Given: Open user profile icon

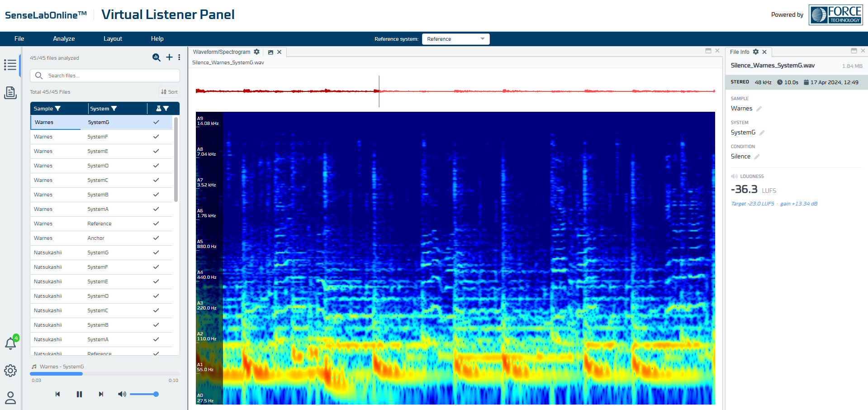Looking at the screenshot, I should 10,398.
